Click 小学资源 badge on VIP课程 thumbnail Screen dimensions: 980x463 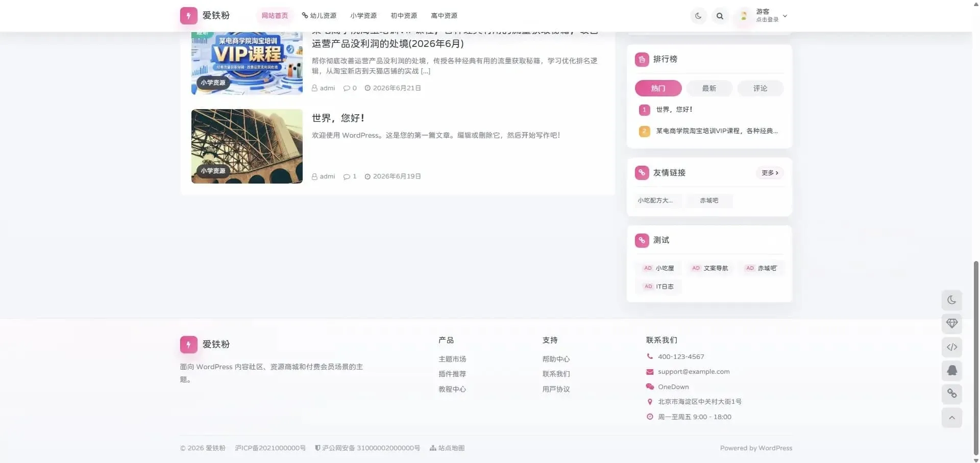(x=213, y=82)
